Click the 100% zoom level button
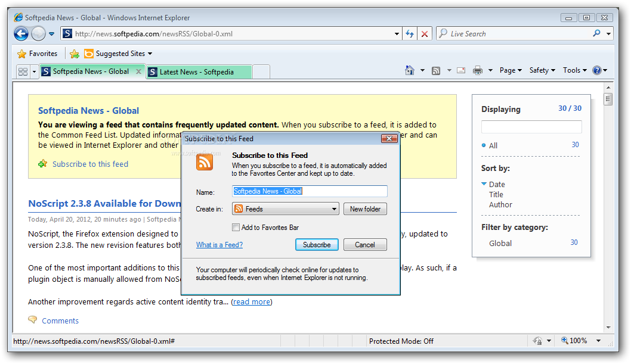This screenshot has height=364, width=631. (575, 341)
